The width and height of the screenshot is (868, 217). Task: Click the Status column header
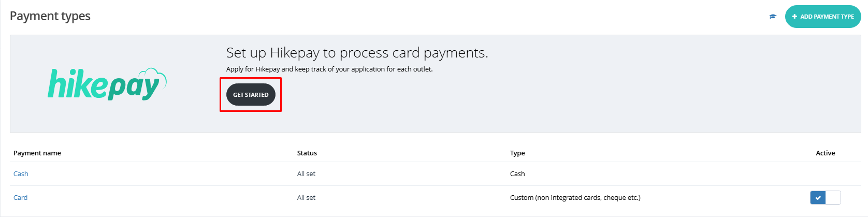click(x=307, y=153)
